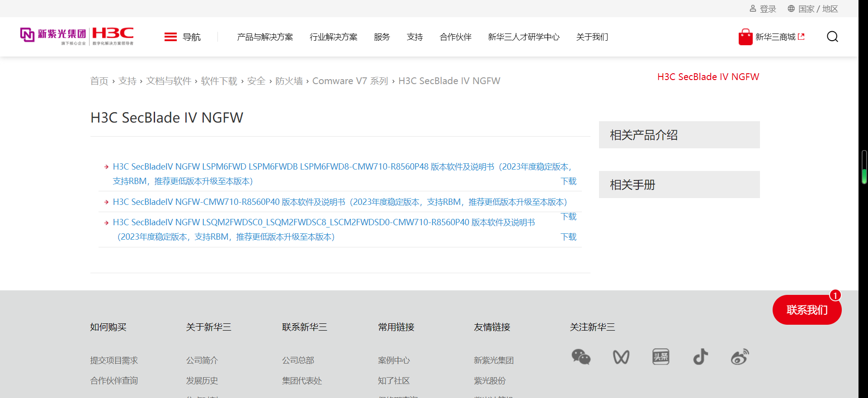Open the WeChat social icon
This screenshot has width=868, height=398.
tap(581, 357)
